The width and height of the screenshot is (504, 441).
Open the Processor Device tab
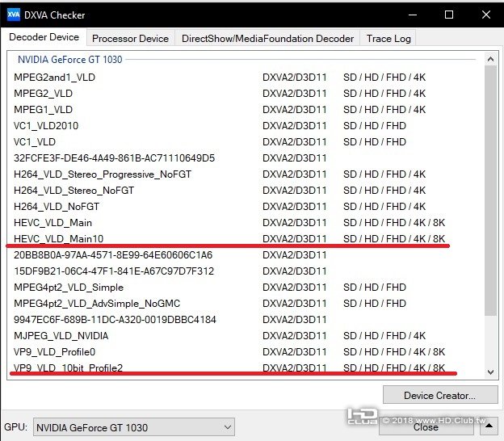[131, 39]
